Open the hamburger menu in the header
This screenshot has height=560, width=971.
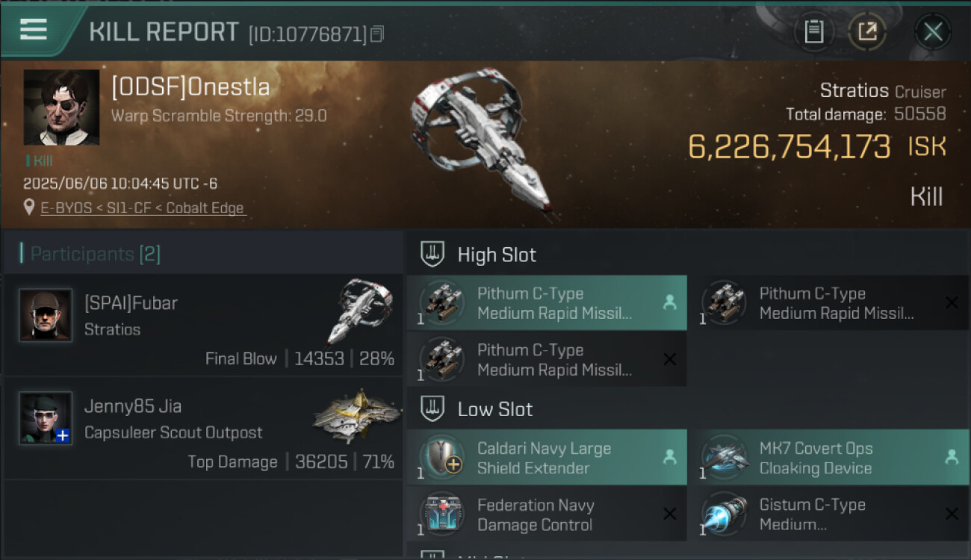click(x=34, y=30)
